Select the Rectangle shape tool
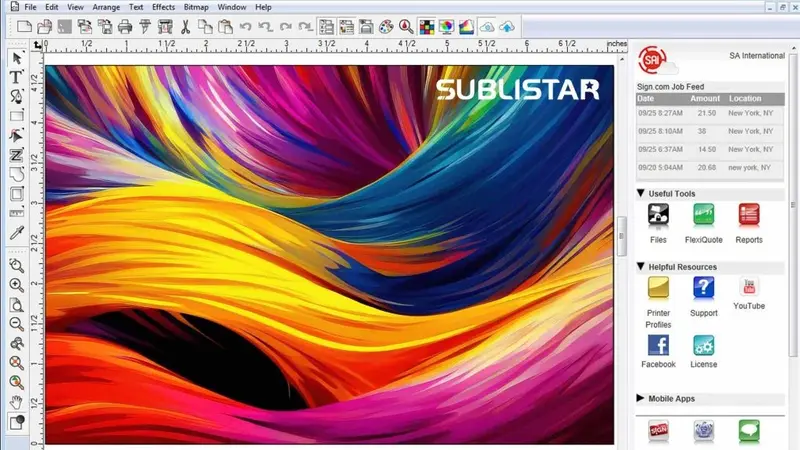The image size is (800, 450). point(16,116)
